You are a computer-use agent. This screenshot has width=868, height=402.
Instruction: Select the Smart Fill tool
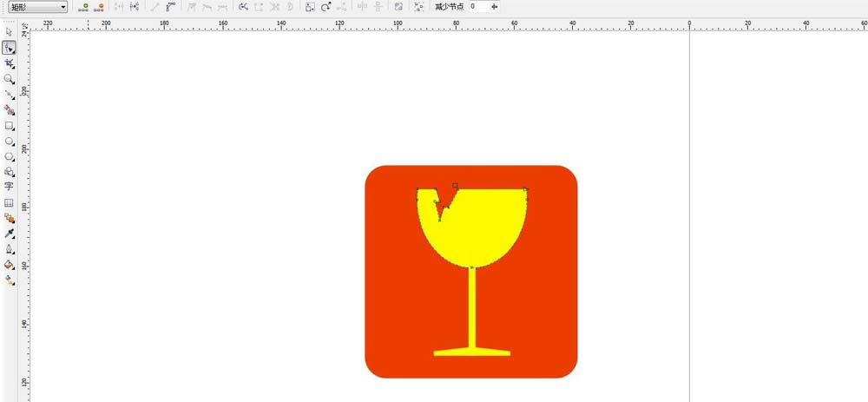[x=9, y=110]
